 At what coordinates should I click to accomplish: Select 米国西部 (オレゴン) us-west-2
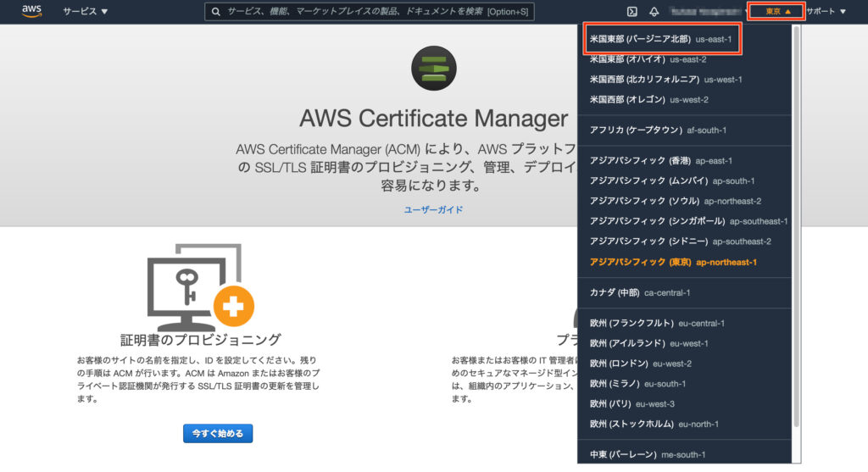point(648,100)
